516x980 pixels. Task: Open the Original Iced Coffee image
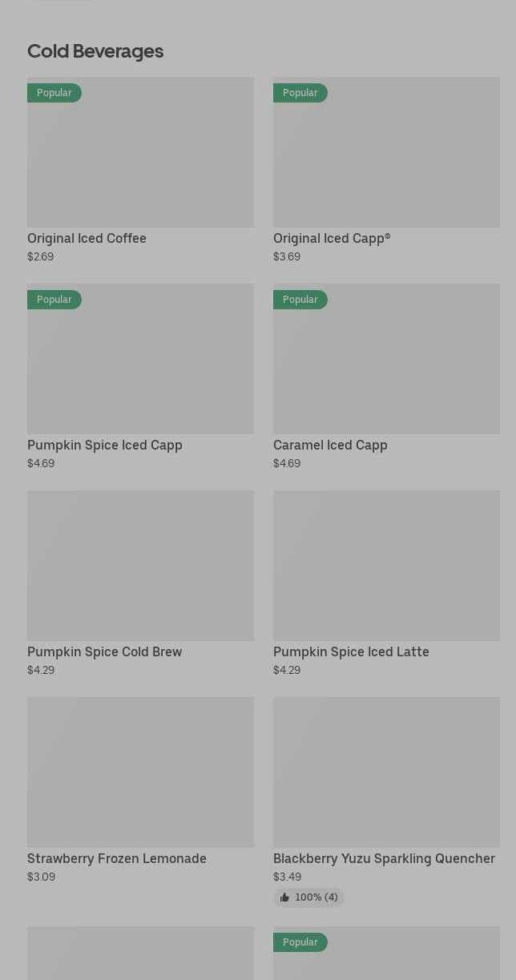tap(140, 160)
